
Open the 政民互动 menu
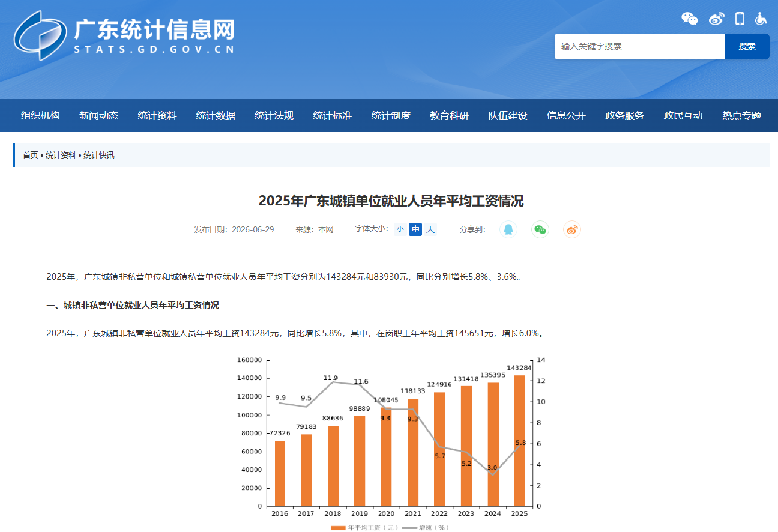(x=683, y=116)
